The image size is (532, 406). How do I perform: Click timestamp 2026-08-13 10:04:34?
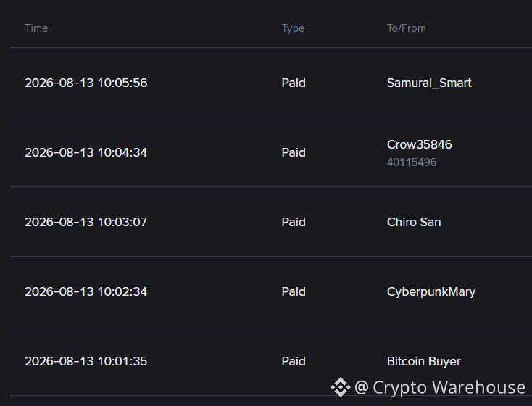pos(86,152)
